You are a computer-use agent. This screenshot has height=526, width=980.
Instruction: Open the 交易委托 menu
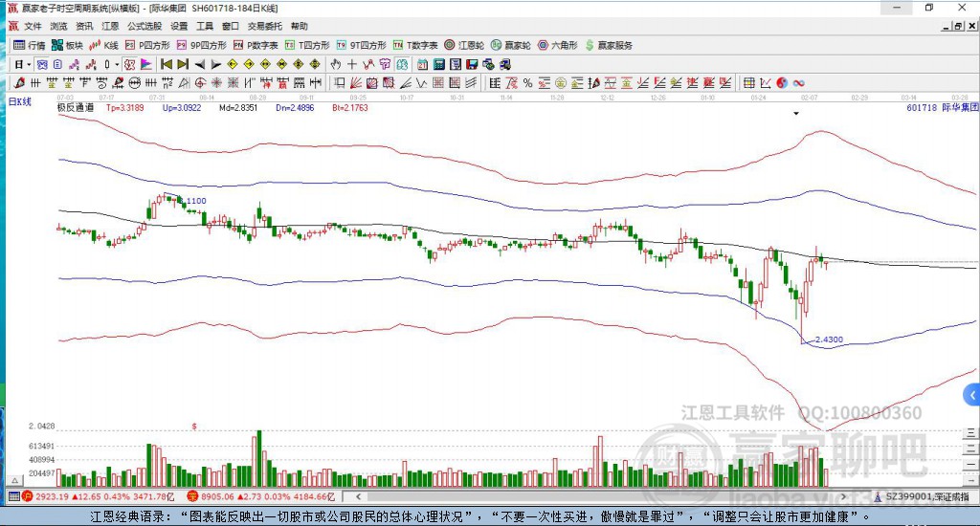(265, 27)
